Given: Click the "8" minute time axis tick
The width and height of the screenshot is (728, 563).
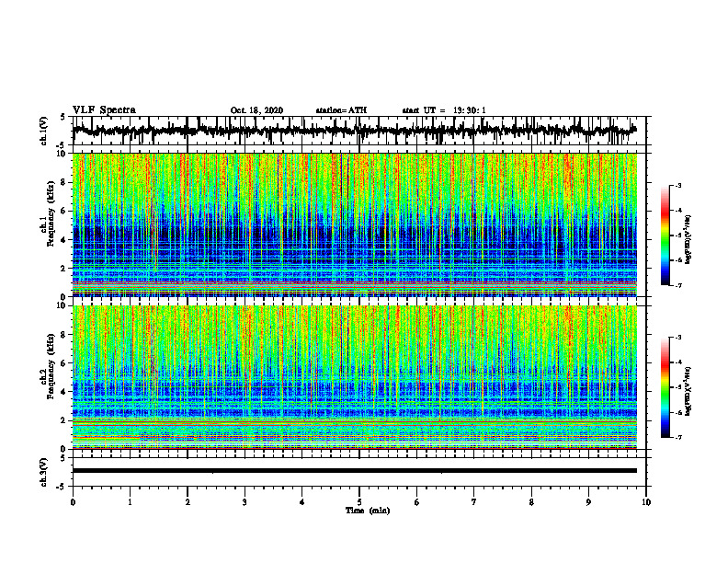Looking at the screenshot, I should [x=531, y=502].
